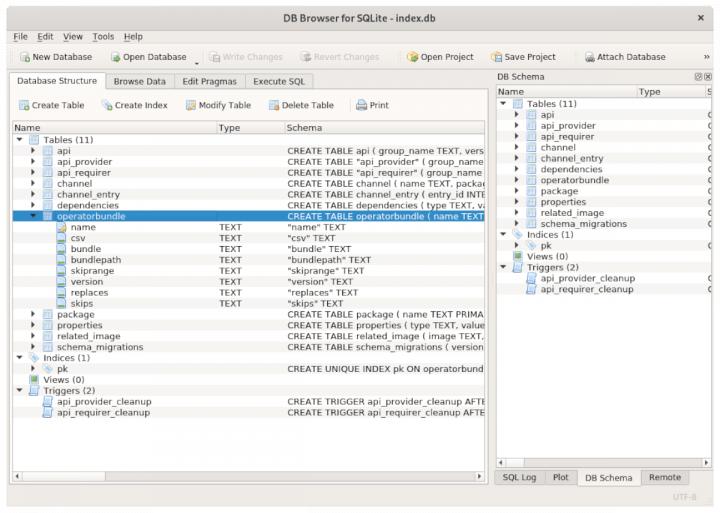720x513 pixels.
Task: Float the DB Schema dock panel
Action: [x=698, y=77]
